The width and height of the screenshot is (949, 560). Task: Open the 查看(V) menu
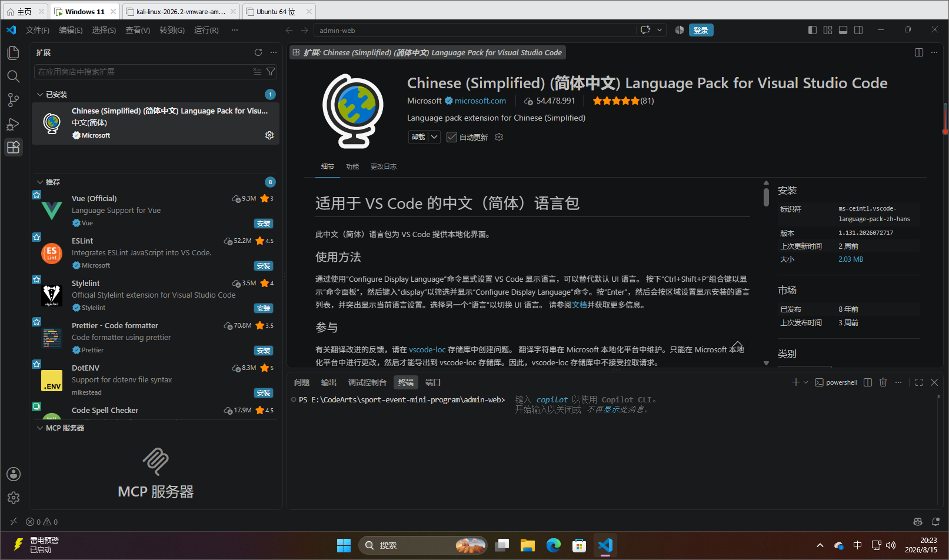pyautogui.click(x=138, y=30)
